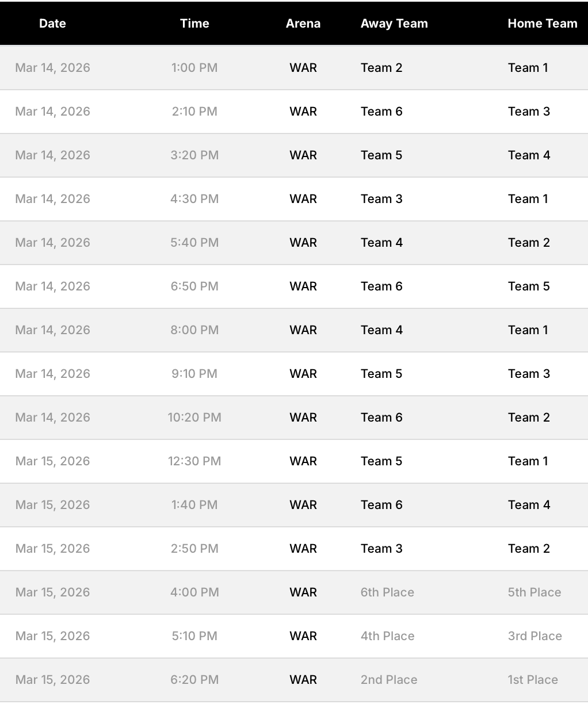Click the Home Team column header
This screenshot has width=588, height=704.
542,24
